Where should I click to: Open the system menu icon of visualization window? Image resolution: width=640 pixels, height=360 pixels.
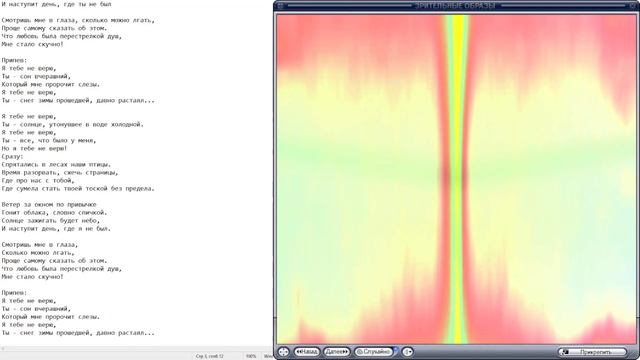pyautogui.click(x=280, y=6)
